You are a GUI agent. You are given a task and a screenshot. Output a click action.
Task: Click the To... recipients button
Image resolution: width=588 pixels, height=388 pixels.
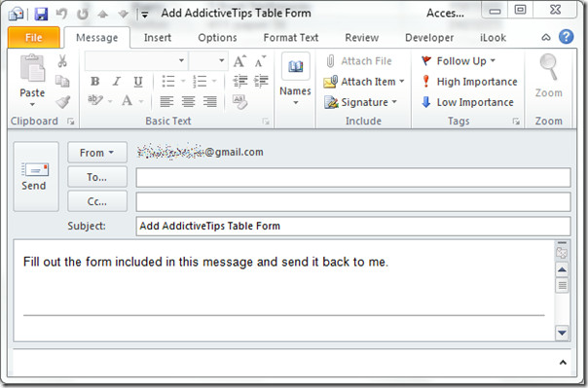point(97,177)
